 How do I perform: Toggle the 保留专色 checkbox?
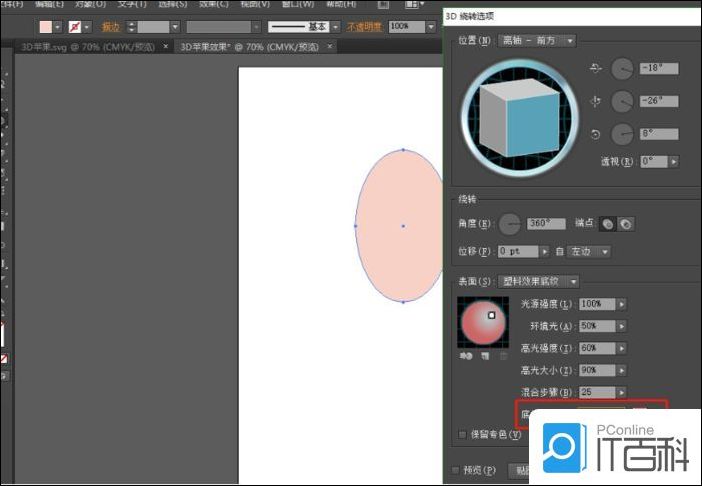click(x=461, y=435)
